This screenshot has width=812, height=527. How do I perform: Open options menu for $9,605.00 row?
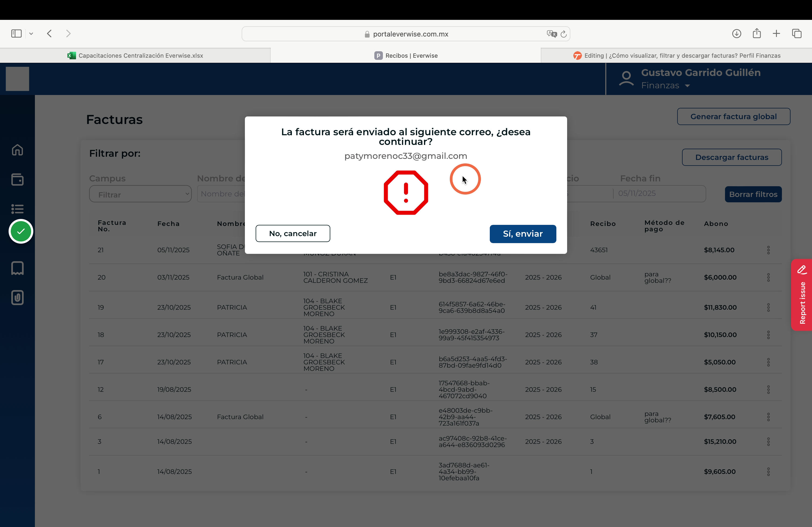768,472
